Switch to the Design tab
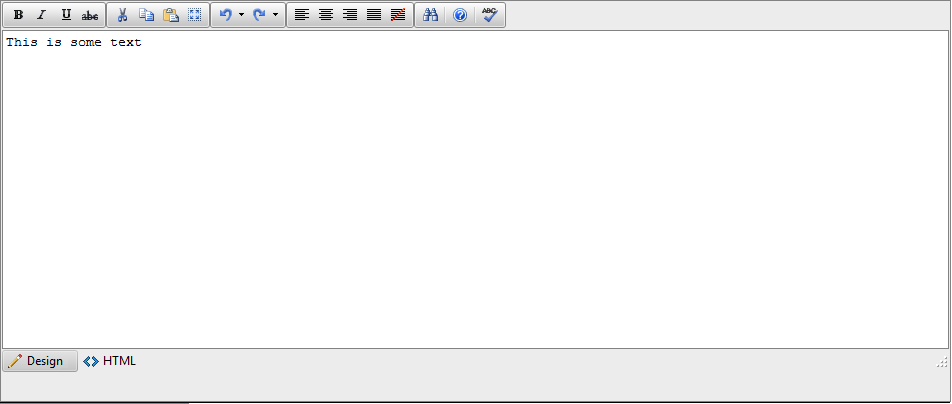Screen dimensions: 952x404 (x=40, y=361)
